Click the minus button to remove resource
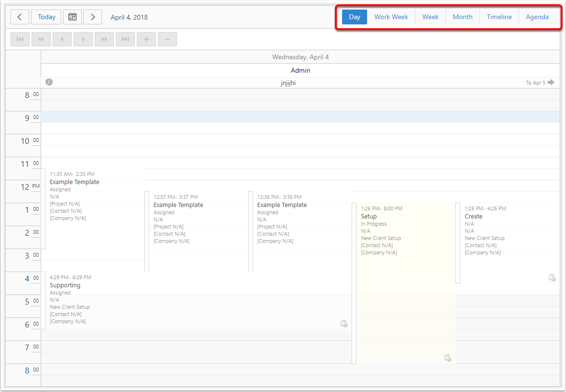The height and width of the screenshot is (392, 566). [x=167, y=39]
